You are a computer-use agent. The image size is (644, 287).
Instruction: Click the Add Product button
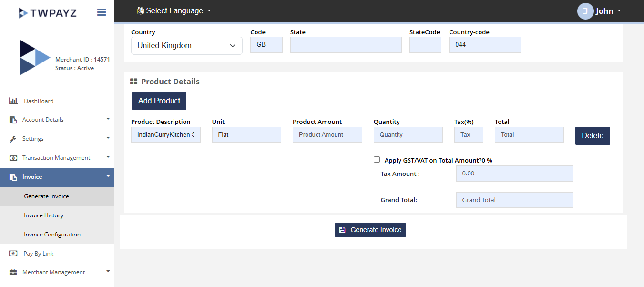159,101
